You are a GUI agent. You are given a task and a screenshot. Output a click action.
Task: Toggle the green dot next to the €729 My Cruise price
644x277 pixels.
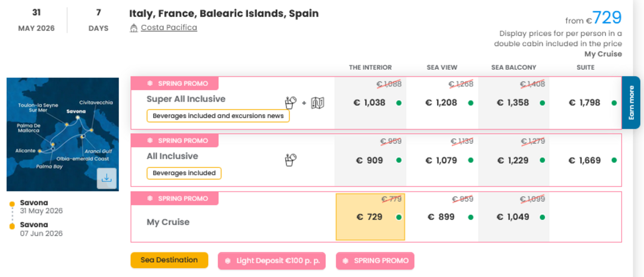[399, 217]
